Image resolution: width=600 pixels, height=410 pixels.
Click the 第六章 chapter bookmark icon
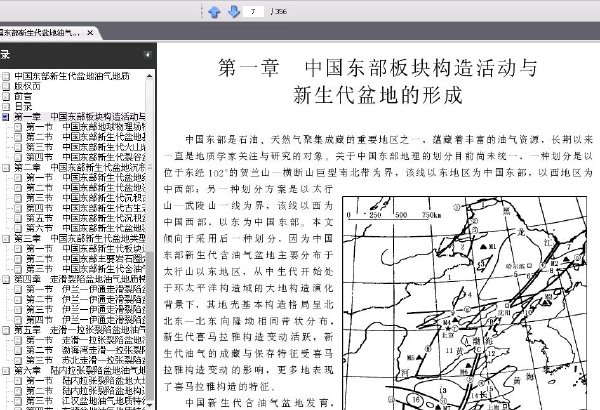tap(6, 371)
